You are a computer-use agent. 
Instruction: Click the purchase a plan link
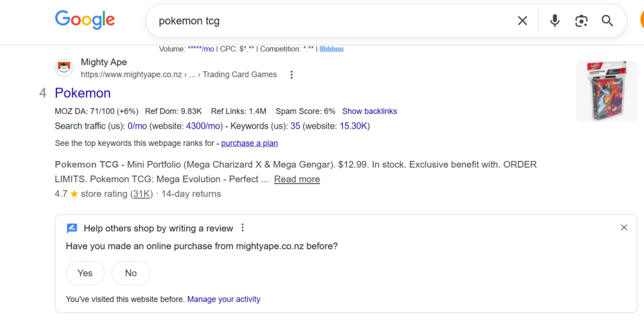coord(249,143)
